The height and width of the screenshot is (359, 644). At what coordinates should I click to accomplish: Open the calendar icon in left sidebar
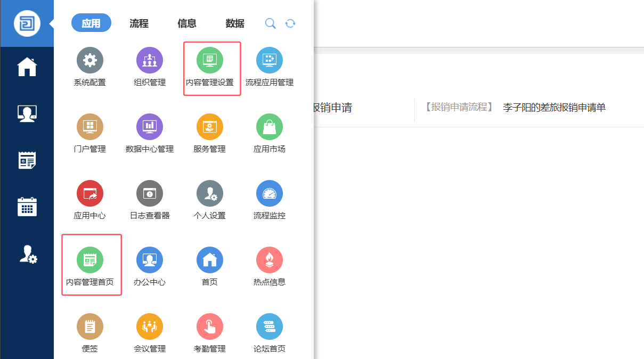point(27,206)
